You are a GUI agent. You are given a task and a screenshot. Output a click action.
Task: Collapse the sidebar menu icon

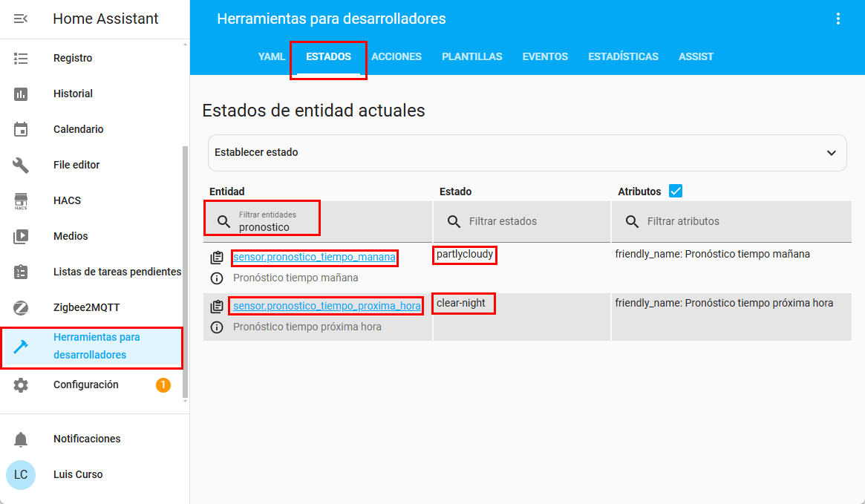pyautogui.click(x=20, y=19)
